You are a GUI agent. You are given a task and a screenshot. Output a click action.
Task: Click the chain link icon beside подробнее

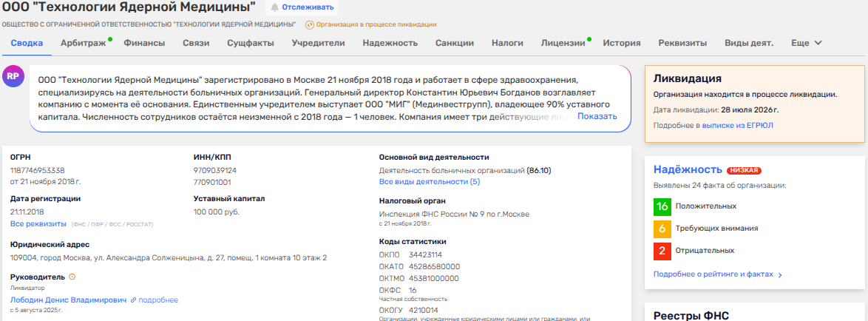pos(133,300)
